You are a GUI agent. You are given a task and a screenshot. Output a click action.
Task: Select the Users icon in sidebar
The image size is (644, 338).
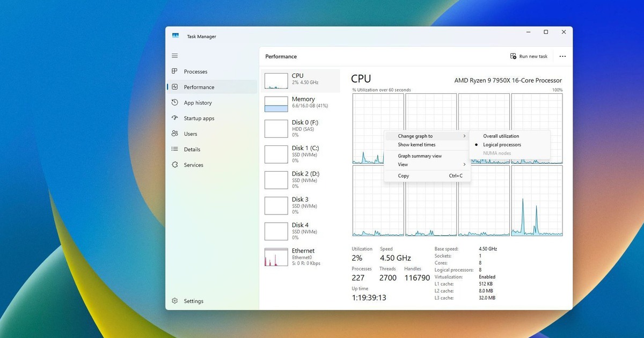pos(174,134)
